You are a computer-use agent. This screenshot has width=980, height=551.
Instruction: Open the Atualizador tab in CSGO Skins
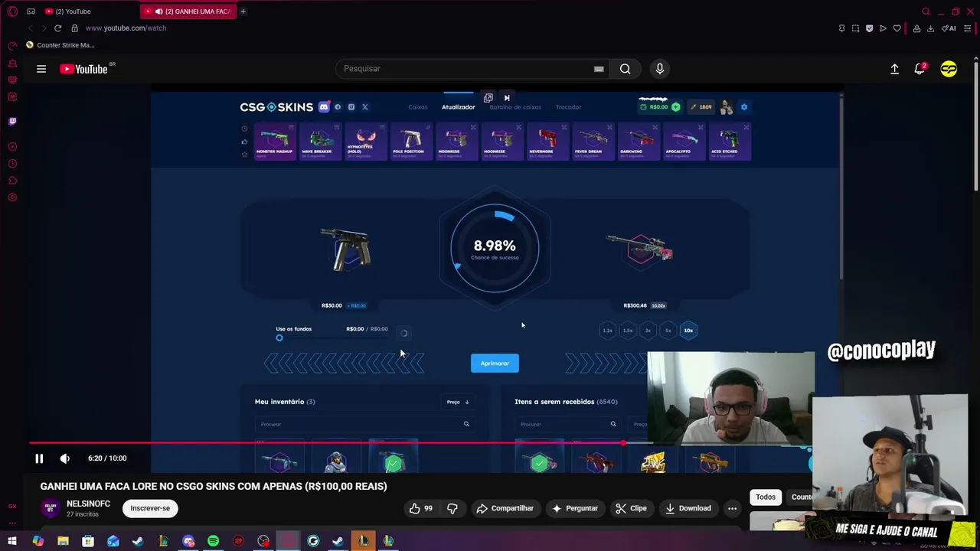[x=458, y=107]
